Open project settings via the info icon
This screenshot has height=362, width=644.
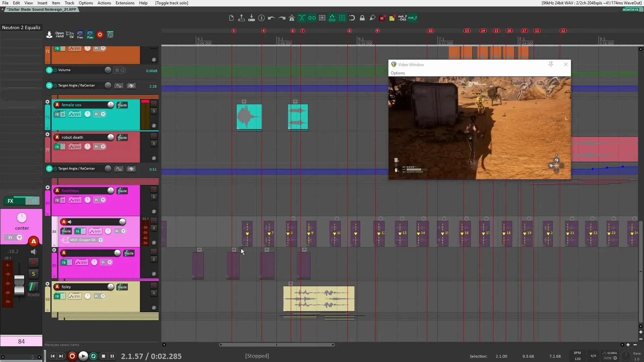coord(261,18)
